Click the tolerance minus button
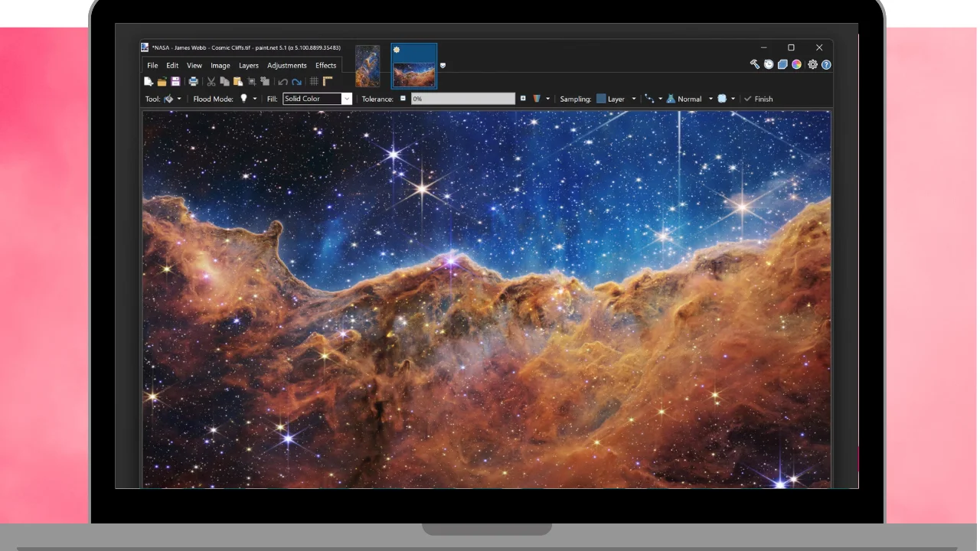The height and width of the screenshot is (551, 980). click(403, 98)
